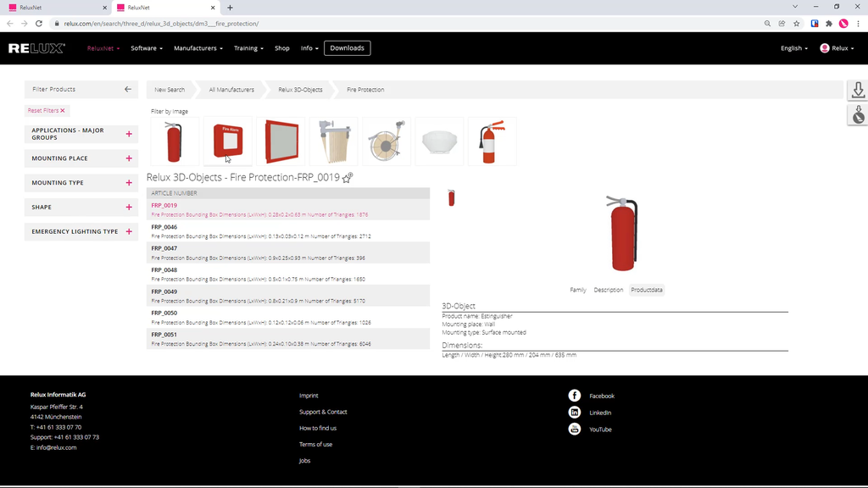The width and height of the screenshot is (868, 488).
Task: Click New Search breadcrumb
Action: coord(170,90)
